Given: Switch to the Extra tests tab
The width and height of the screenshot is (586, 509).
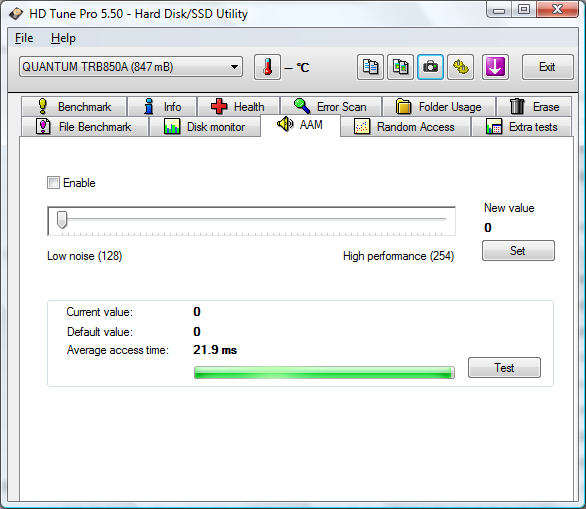Looking at the screenshot, I should (x=522, y=127).
